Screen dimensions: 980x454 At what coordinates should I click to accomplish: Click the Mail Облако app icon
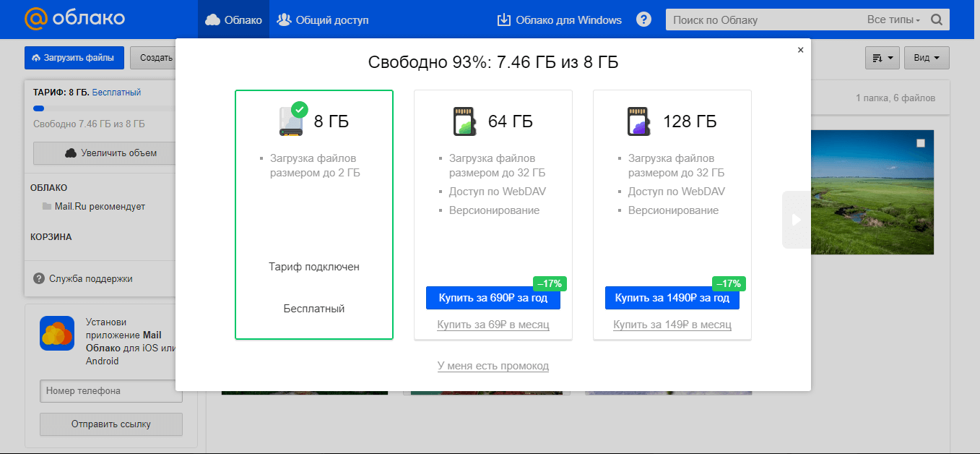57,333
